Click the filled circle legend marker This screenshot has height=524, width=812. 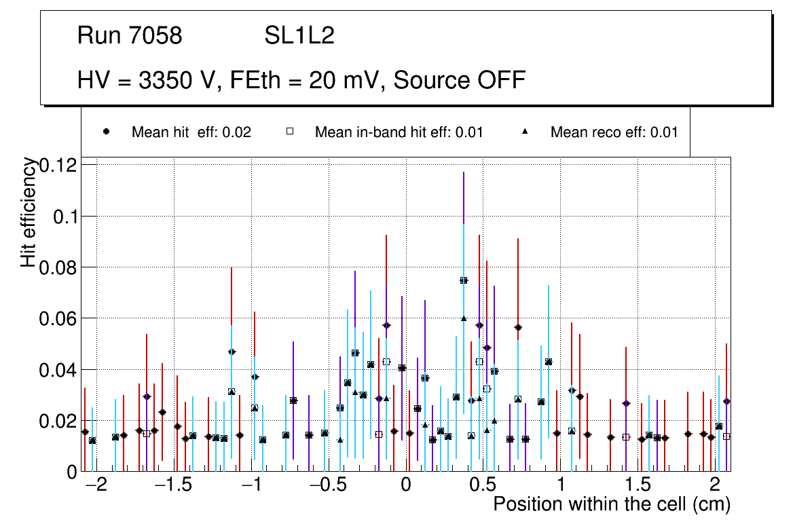click(x=106, y=132)
